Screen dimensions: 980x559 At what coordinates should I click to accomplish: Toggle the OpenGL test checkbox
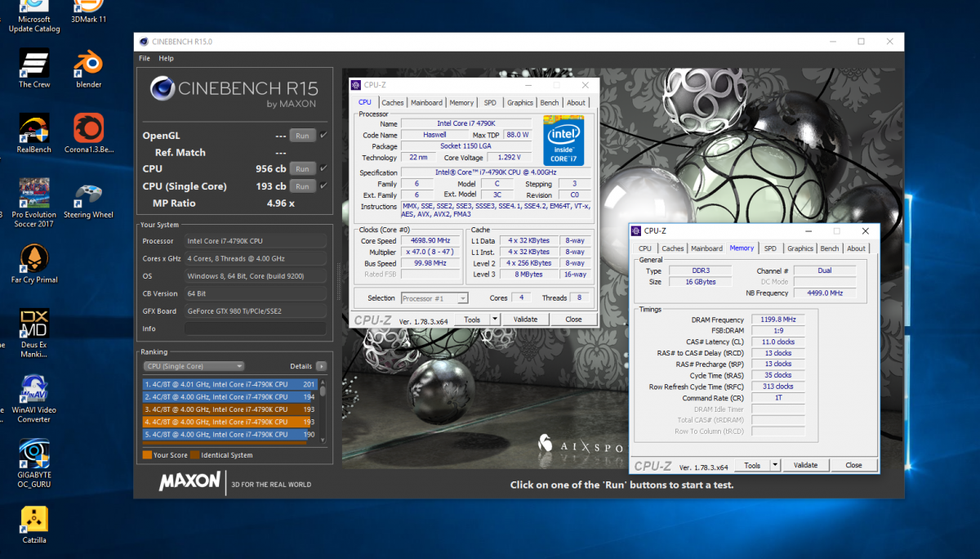pyautogui.click(x=323, y=135)
